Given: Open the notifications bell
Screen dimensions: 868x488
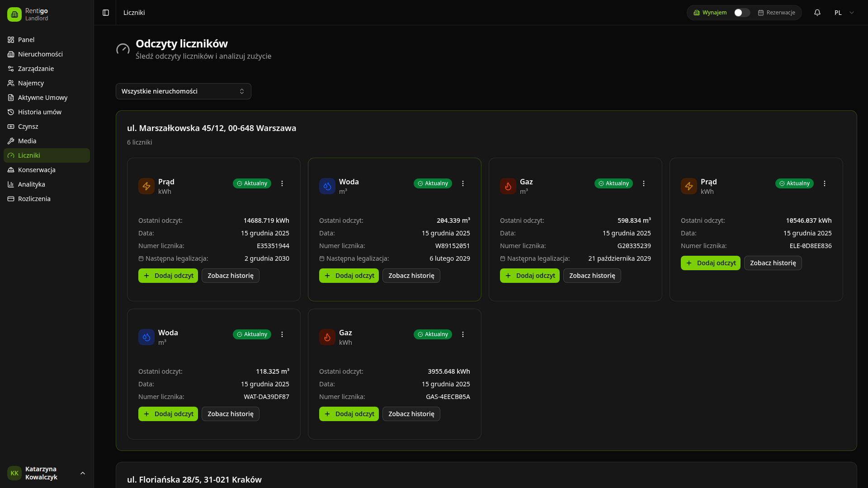Looking at the screenshot, I should coord(817,13).
